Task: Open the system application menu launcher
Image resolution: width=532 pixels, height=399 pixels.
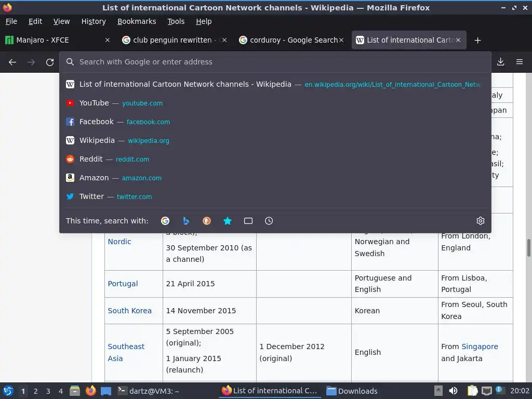Action: [8, 391]
